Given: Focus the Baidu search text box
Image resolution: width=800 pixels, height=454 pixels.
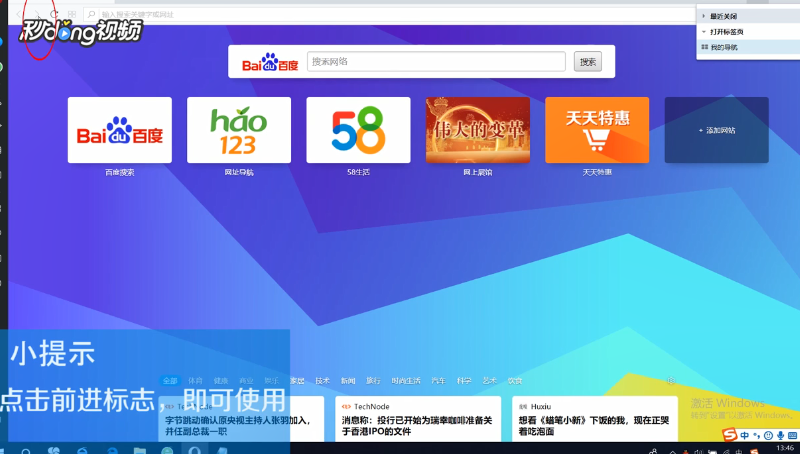Looking at the screenshot, I should [x=436, y=62].
